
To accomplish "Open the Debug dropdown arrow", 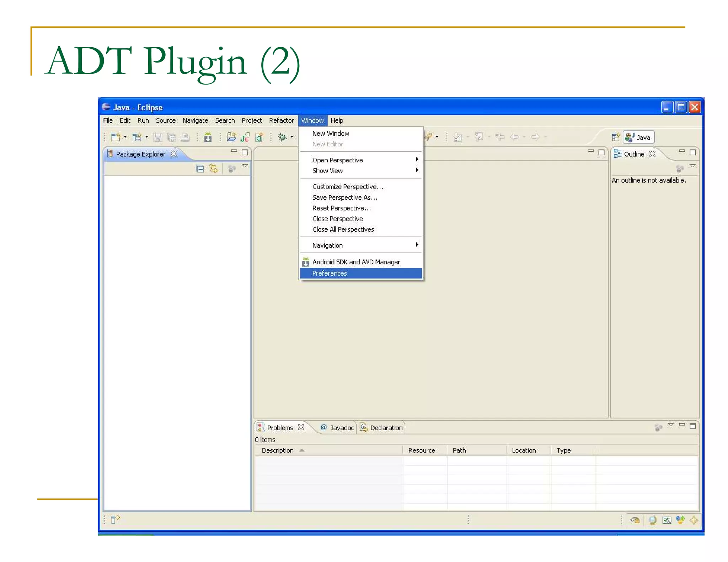I will click(292, 137).
